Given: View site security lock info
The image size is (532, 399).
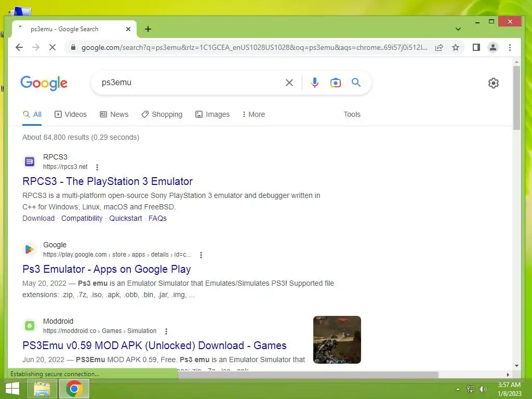Looking at the screenshot, I should [x=73, y=47].
